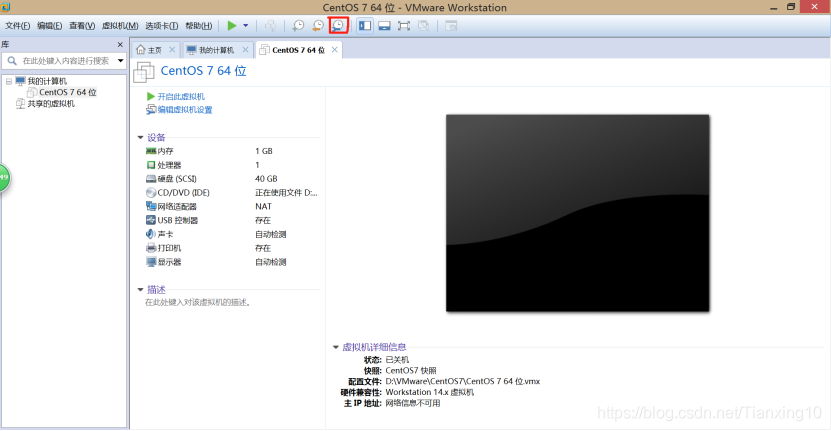Close the CentOS 7 64 位 tab
The height and width of the screenshot is (431, 831).
tap(334, 49)
